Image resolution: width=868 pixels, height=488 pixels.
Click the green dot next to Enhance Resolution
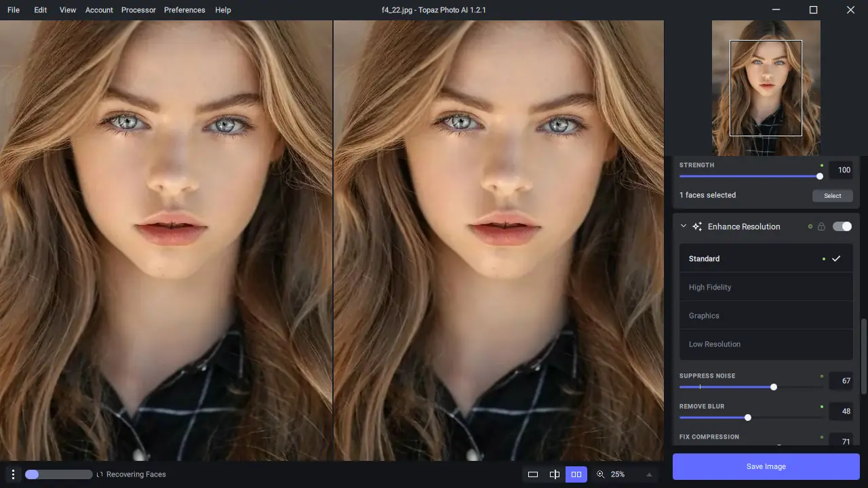pos(810,226)
